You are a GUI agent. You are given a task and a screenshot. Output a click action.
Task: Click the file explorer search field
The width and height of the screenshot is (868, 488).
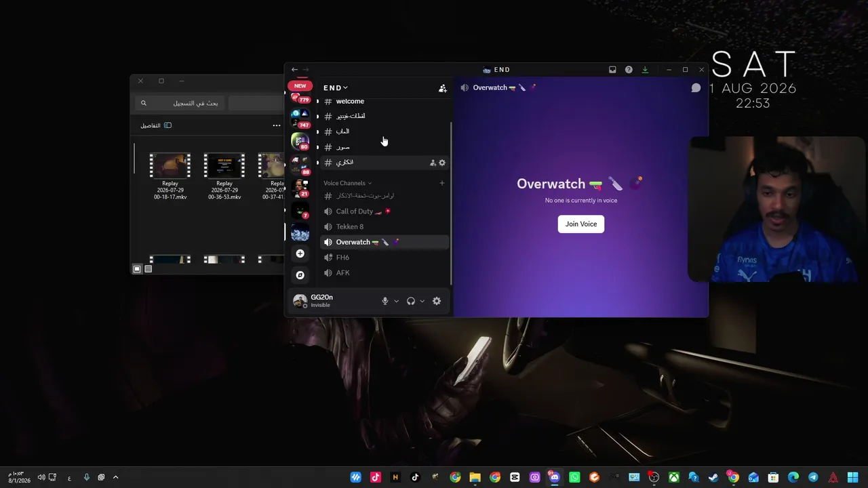click(180, 103)
